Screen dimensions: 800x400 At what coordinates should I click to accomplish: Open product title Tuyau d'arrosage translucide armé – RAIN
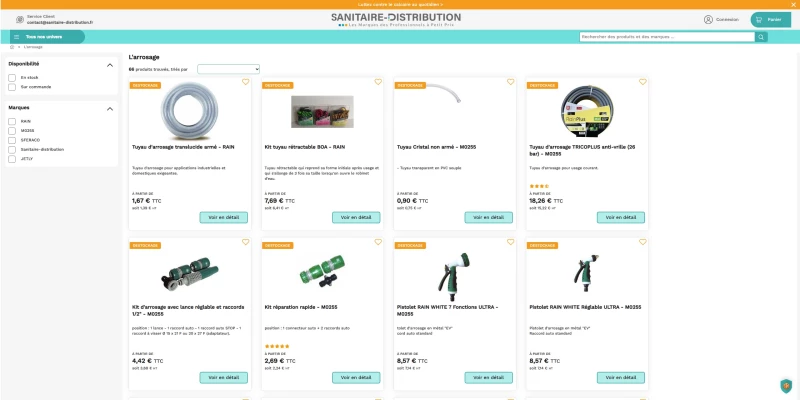click(x=183, y=147)
